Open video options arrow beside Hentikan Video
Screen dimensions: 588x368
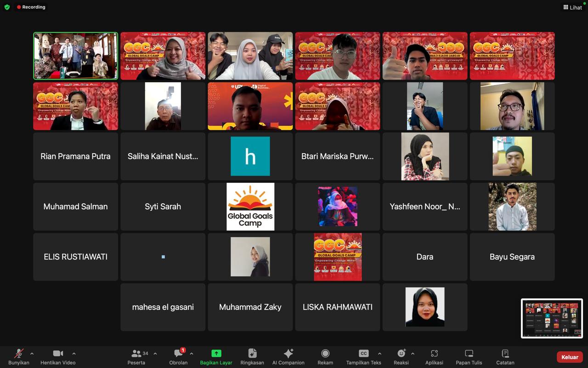tap(74, 354)
